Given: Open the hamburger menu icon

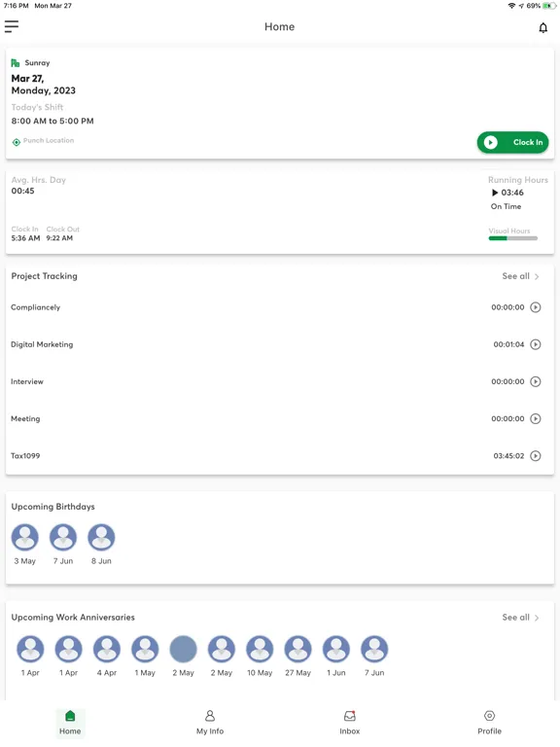Looking at the screenshot, I should 12,26.
